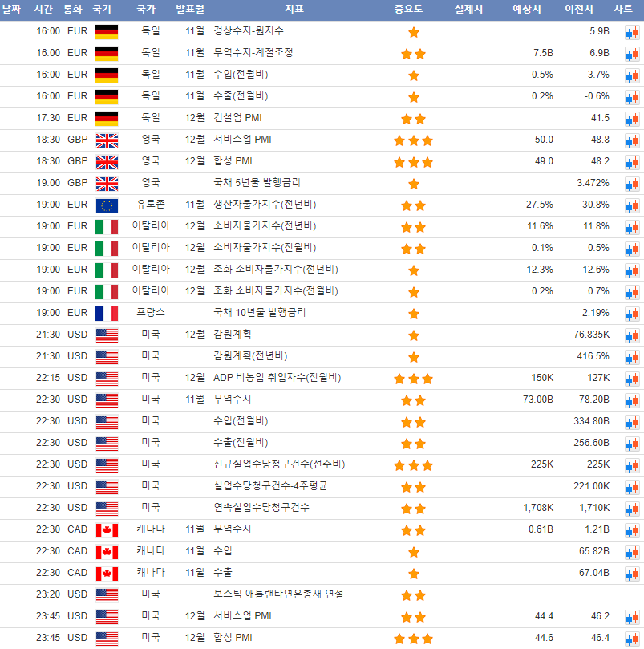Sort by 시간 column header
This screenshot has width=644, height=649.
coord(43,10)
